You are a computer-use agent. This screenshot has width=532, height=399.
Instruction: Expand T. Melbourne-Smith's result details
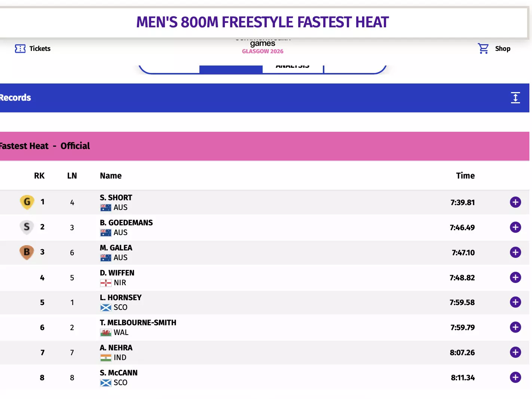[515, 327]
